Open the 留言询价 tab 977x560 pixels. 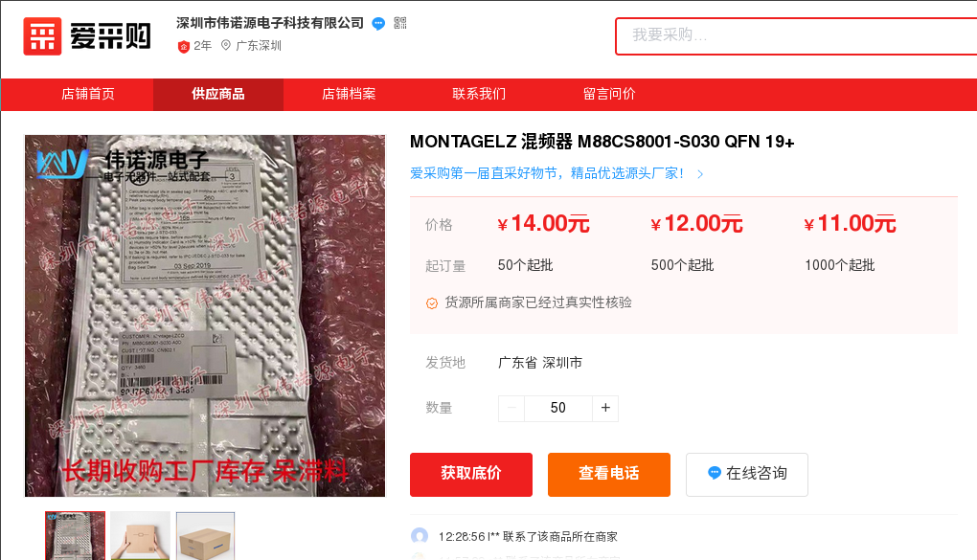tap(609, 94)
